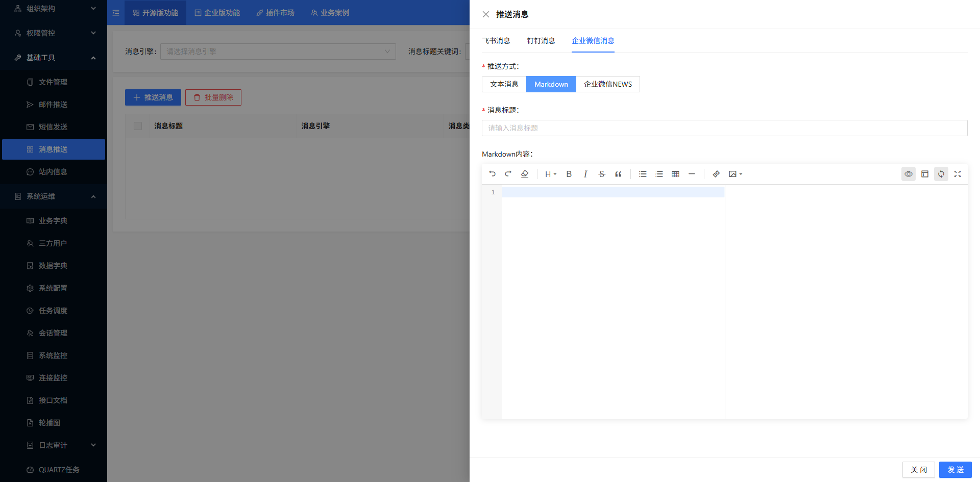Open 插件市场 top tab

(275, 13)
